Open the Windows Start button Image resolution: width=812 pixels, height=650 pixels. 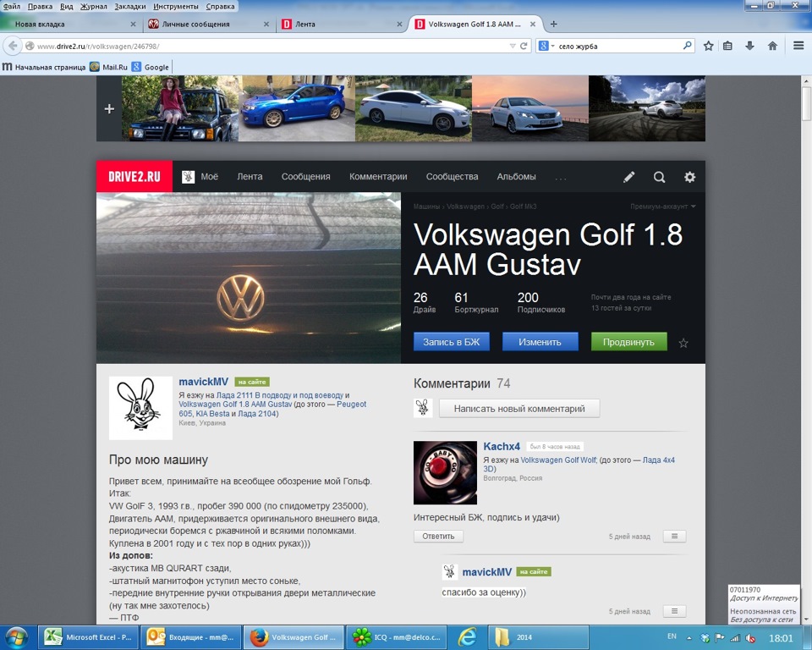pyautogui.click(x=15, y=637)
